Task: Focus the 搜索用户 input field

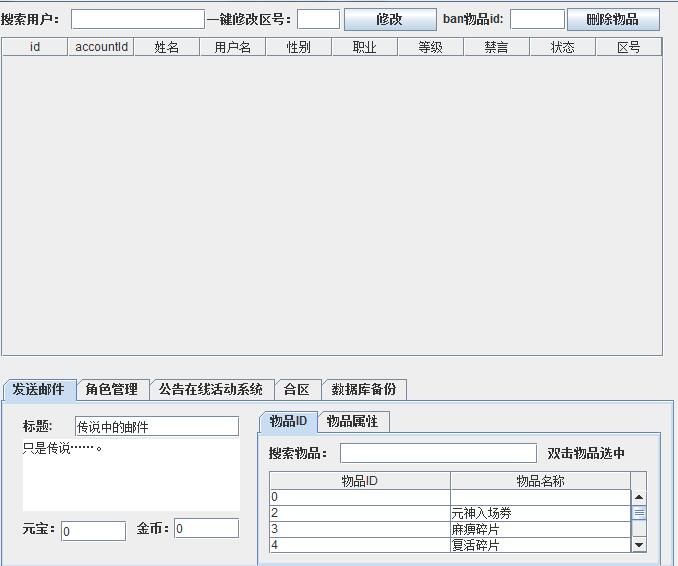Action: tap(137, 19)
